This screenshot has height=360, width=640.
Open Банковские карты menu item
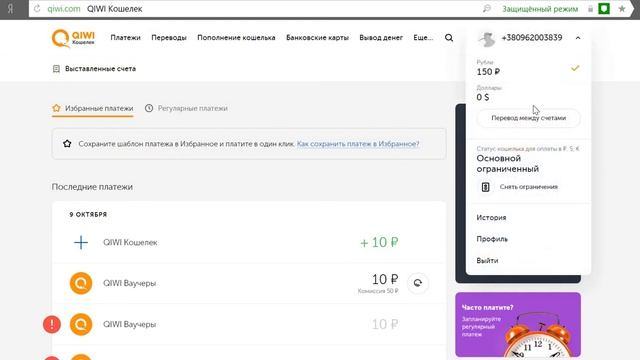(318, 38)
